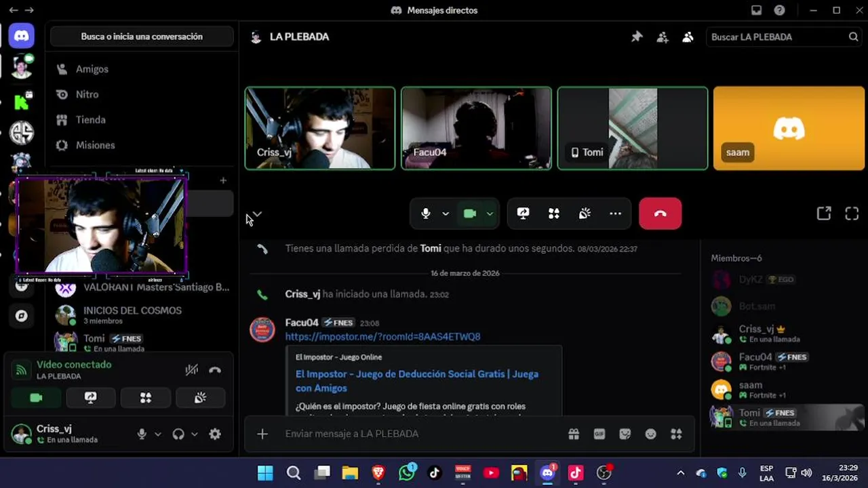The image size is (868, 488).
Task: Click the Enviar mensaje text field
Action: point(420,434)
